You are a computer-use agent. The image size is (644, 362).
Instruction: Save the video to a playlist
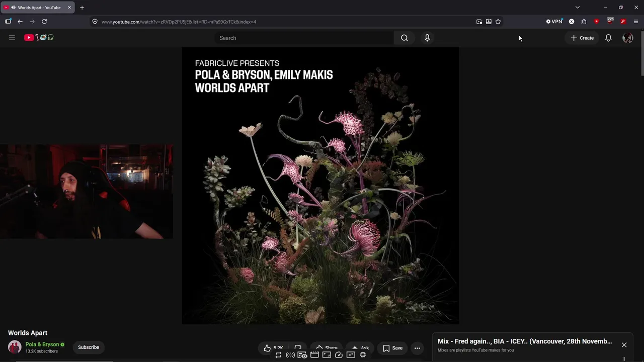pyautogui.click(x=392, y=348)
